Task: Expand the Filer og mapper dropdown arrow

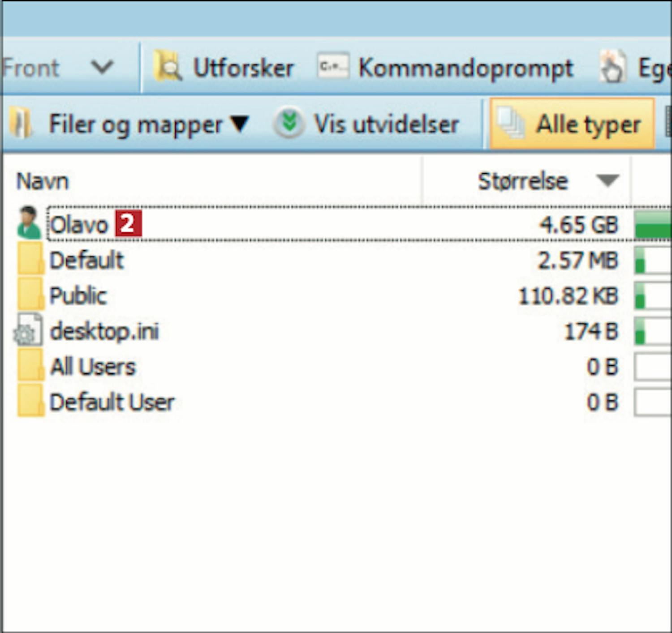Action: [240, 124]
